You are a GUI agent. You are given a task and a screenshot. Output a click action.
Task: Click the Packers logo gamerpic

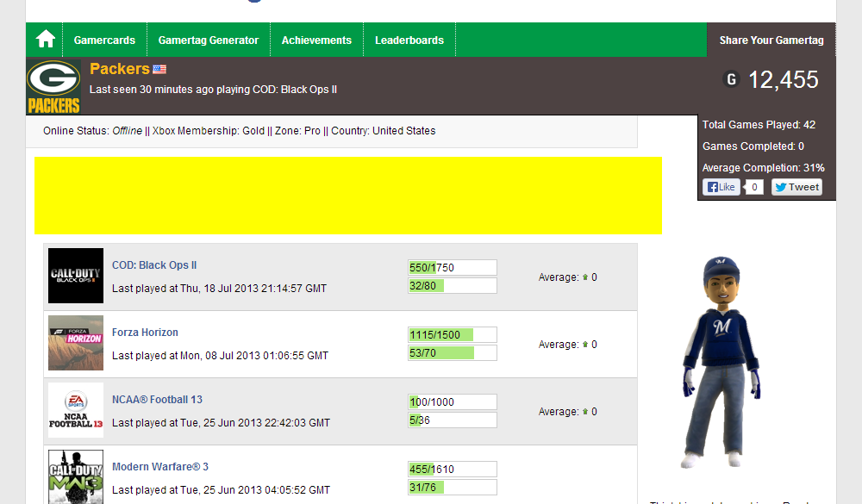click(53, 86)
